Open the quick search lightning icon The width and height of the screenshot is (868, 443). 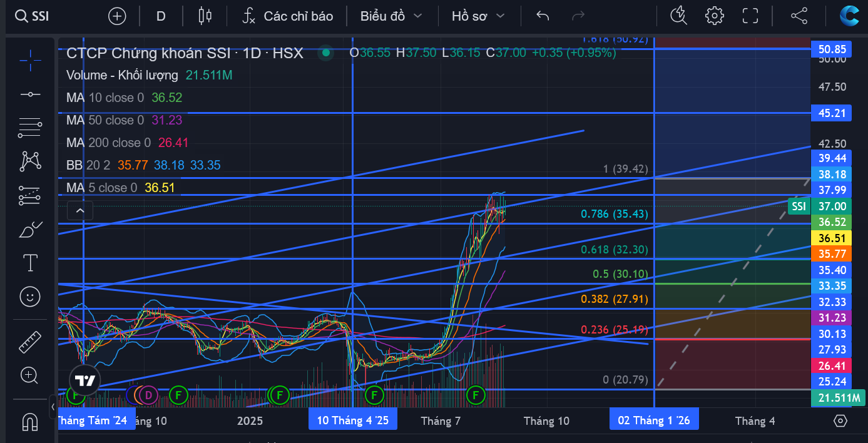coord(678,16)
